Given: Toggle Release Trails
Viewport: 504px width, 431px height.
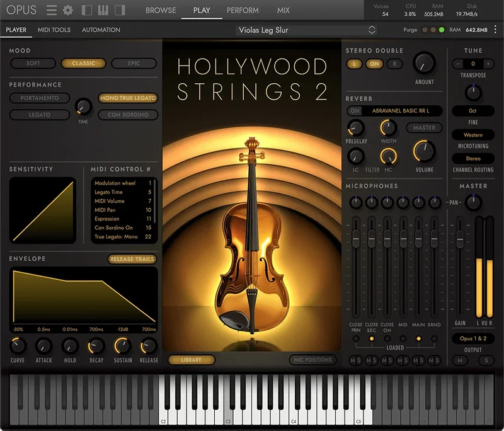Looking at the screenshot, I should coord(132,259).
